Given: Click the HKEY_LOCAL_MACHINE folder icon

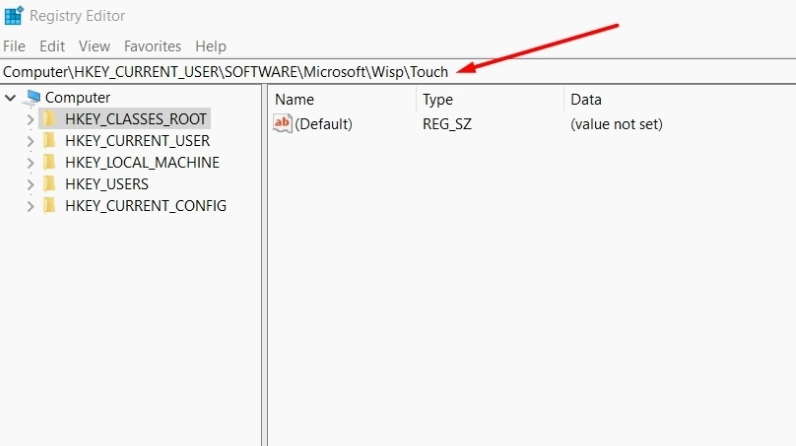Looking at the screenshot, I should pos(50,162).
